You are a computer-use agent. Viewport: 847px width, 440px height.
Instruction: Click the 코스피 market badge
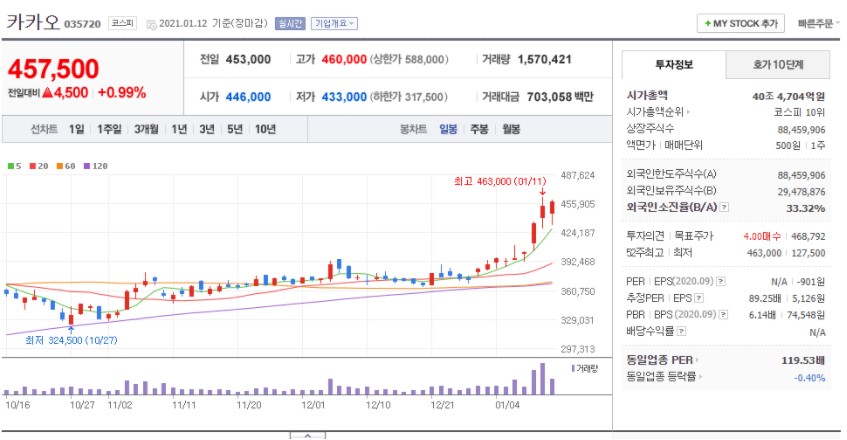click(123, 23)
